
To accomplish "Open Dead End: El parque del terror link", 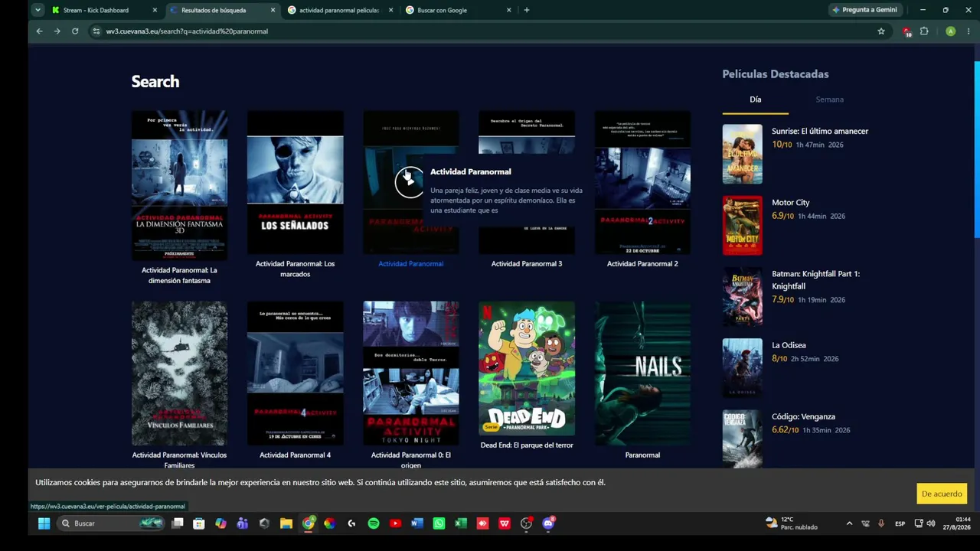I will coord(527,445).
